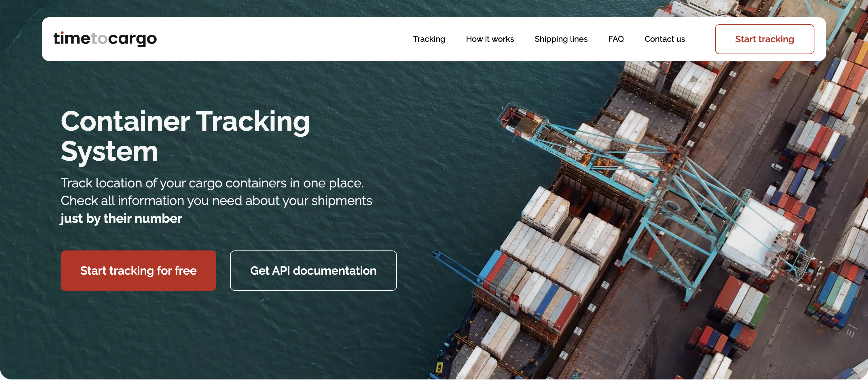
Task: Click the word 'System' in headline
Action: point(109,151)
